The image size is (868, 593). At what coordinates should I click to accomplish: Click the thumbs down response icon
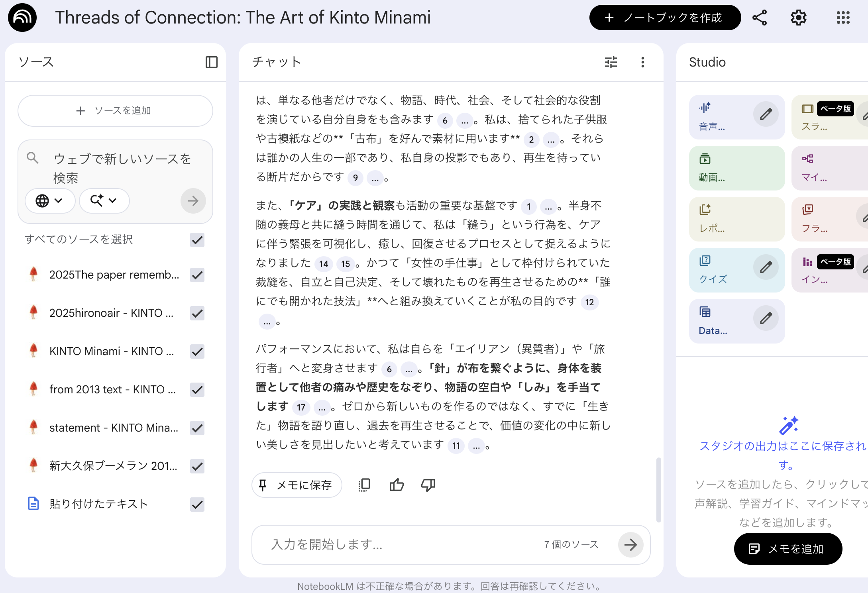tap(428, 485)
